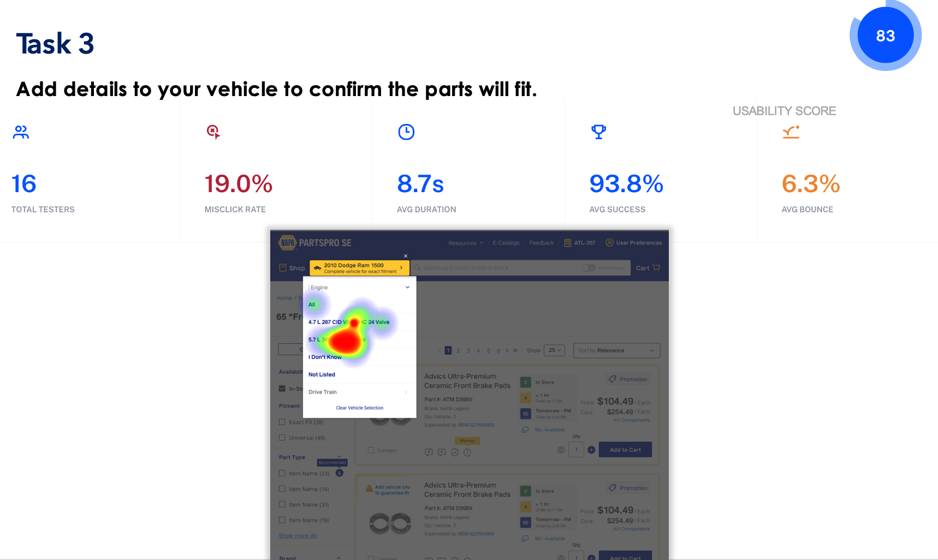Viewport: 938px width, 560px height.
Task: Open the Cart icon in header
Action: pos(656,268)
